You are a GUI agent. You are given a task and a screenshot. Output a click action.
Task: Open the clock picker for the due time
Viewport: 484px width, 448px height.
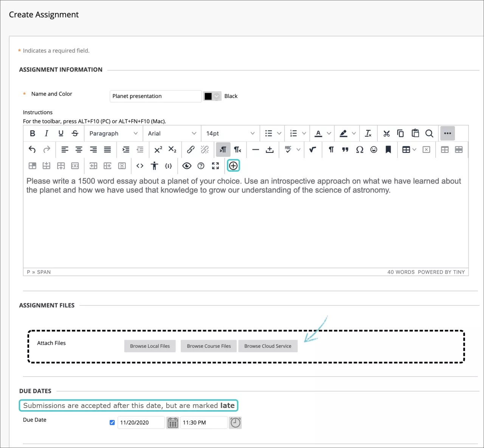(x=235, y=423)
